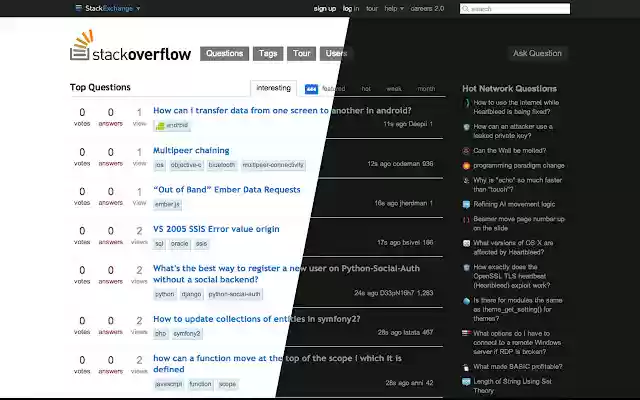Open Refining AI movement logic link
Screen dimensions: 640x400
[x=514, y=204]
